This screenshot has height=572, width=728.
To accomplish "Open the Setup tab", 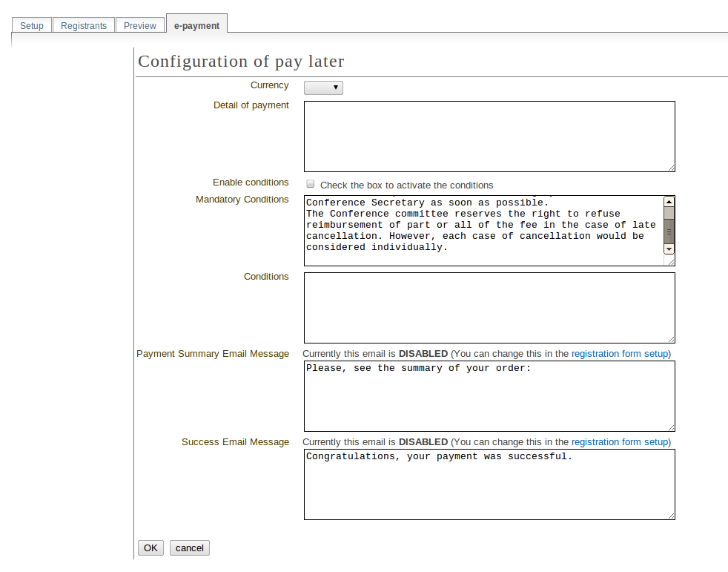I will pos(32,25).
